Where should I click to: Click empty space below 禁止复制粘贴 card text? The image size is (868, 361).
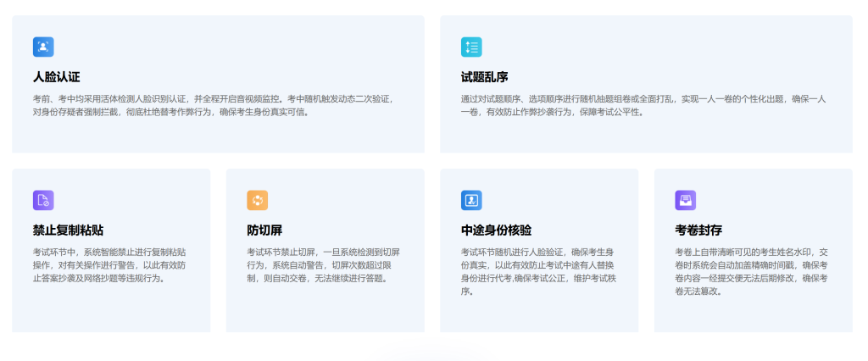point(110,309)
